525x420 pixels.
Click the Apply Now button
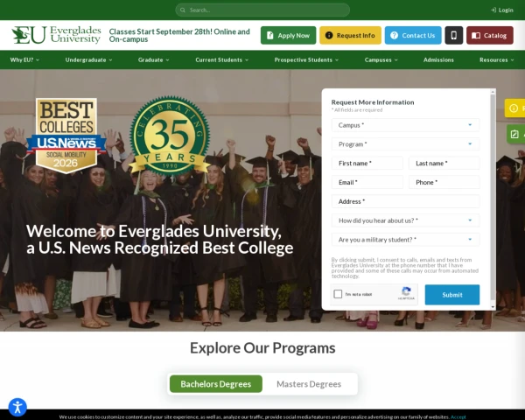[x=288, y=35]
